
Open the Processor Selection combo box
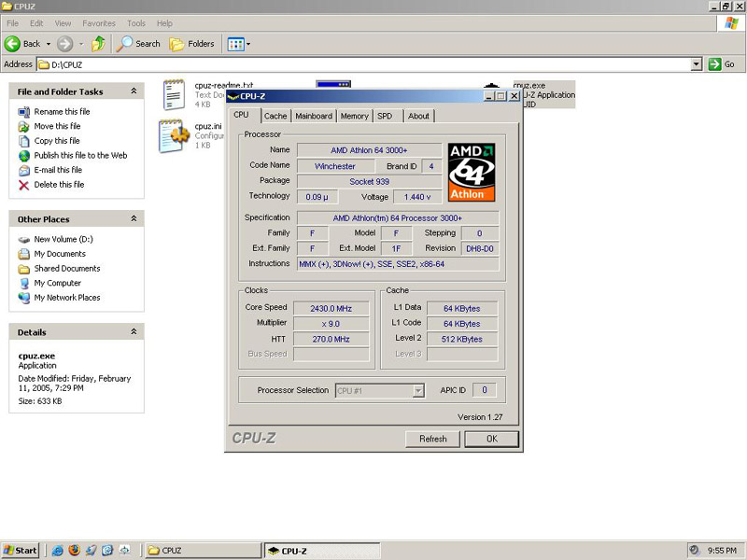click(380, 391)
